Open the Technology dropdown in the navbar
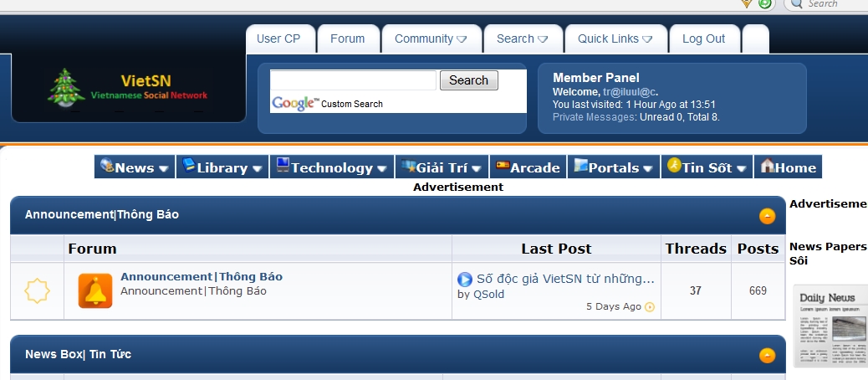This screenshot has height=380, width=868. pyautogui.click(x=331, y=167)
